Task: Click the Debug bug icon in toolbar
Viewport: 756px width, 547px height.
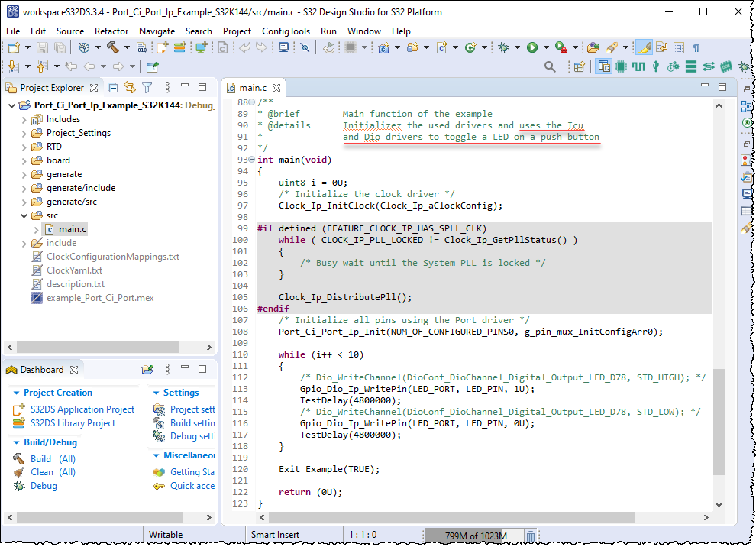Action: pos(504,47)
